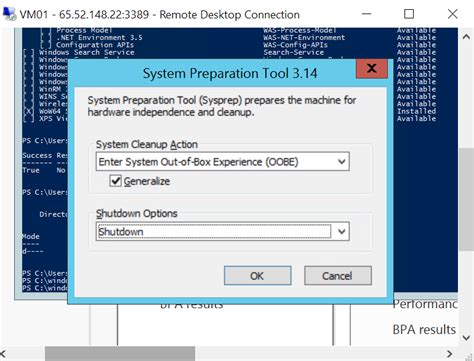Click the Remote Desktop Connection title icon
The height and width of the screenshot is (361, 474).
(9, 14)
